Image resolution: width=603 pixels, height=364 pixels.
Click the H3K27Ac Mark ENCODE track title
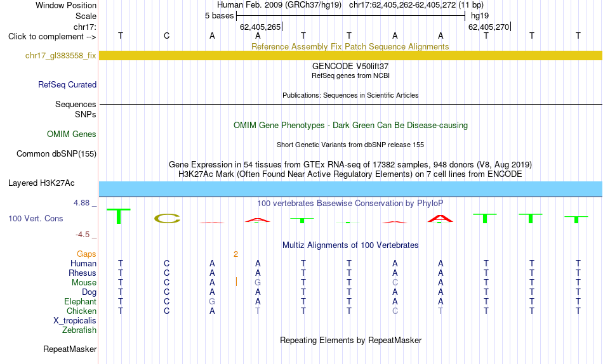pos(350,174)
